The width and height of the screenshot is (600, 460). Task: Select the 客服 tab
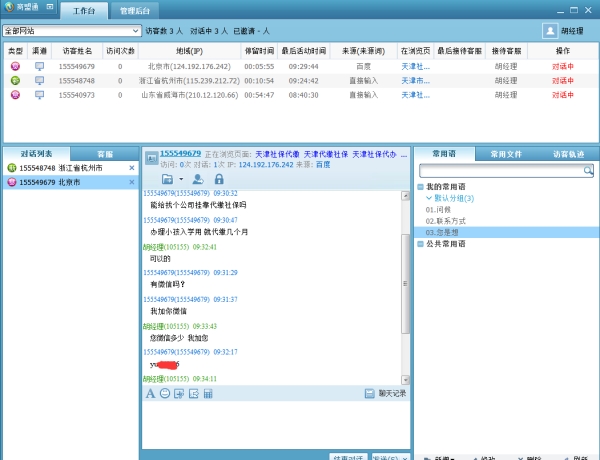click(x=105, y=154)
